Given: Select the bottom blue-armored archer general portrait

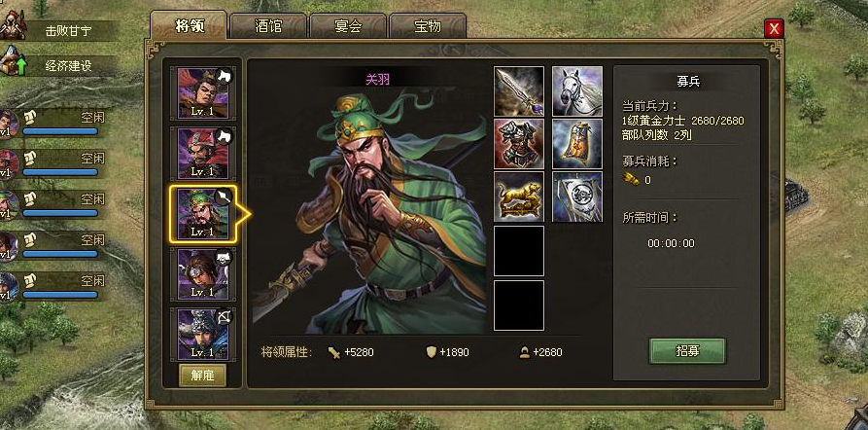Looking at the screenshot, I should point(202,334).
